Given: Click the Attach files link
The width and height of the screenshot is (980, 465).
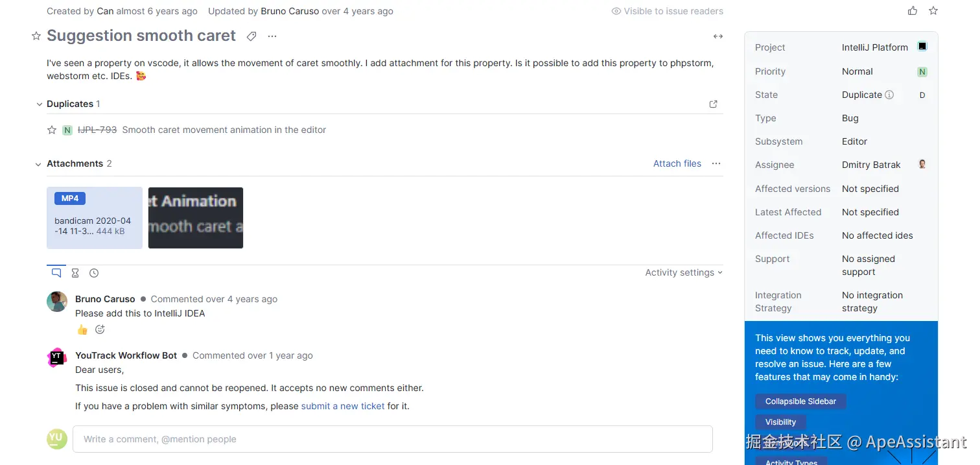Looking at the screenshot, I should (x=677, y=163).
